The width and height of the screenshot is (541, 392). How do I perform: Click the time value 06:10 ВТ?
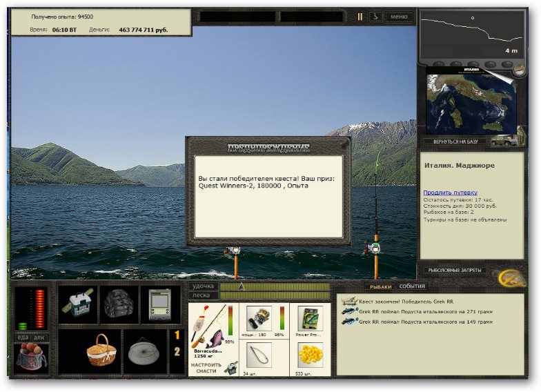[x=64, y=30]
